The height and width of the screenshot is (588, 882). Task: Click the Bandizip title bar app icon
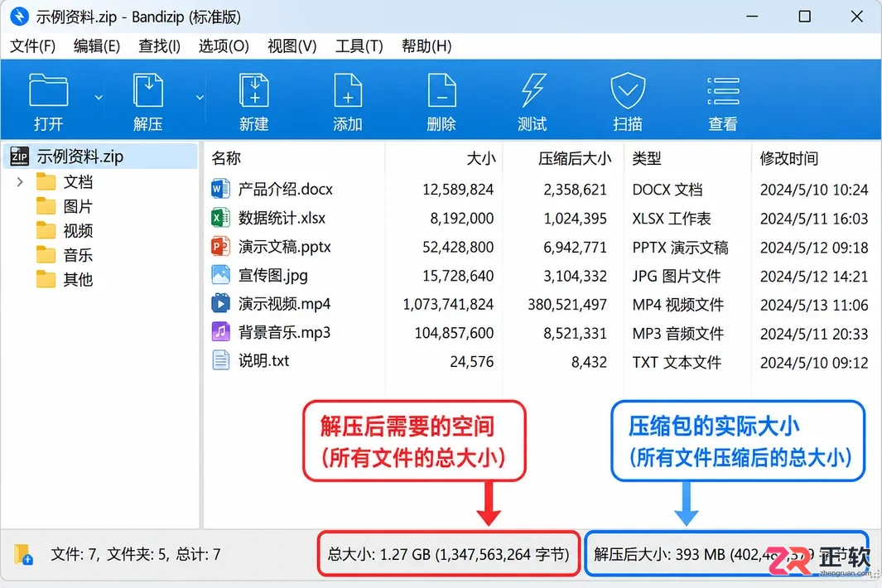point(20,17)
